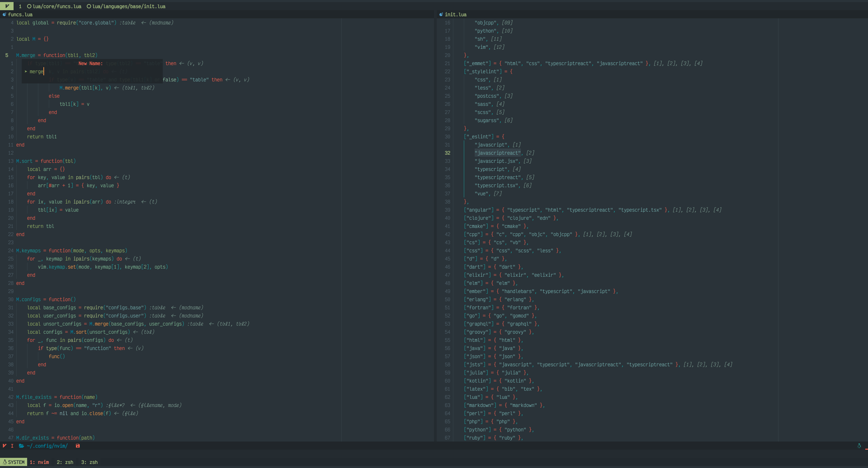Click the green Vim logo in tabline
868x468 pixels.
(x=7, y=6)
